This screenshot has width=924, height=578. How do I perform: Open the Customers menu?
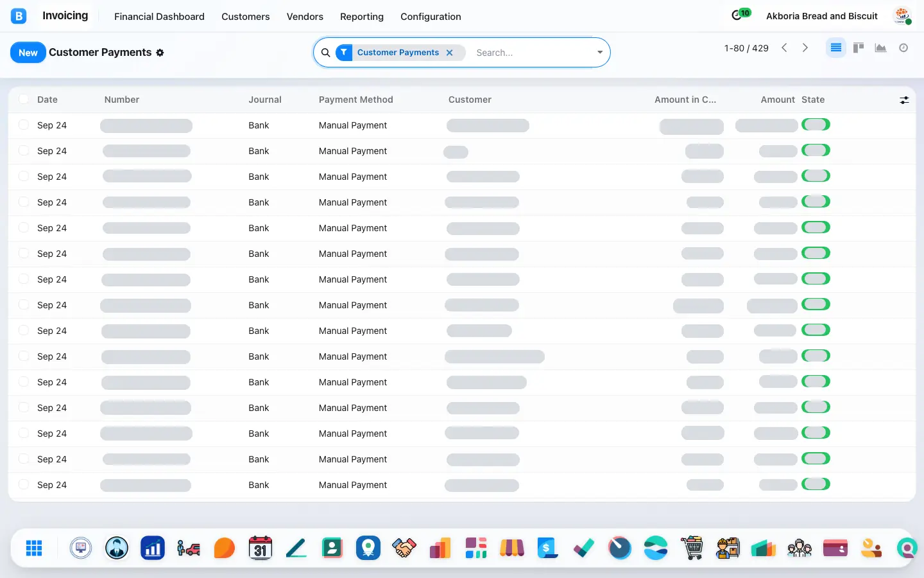246,17
